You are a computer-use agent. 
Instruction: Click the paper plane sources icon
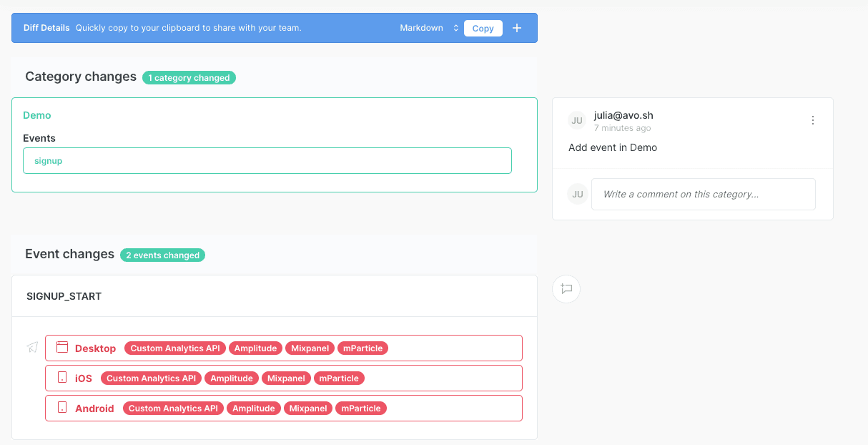32,348
